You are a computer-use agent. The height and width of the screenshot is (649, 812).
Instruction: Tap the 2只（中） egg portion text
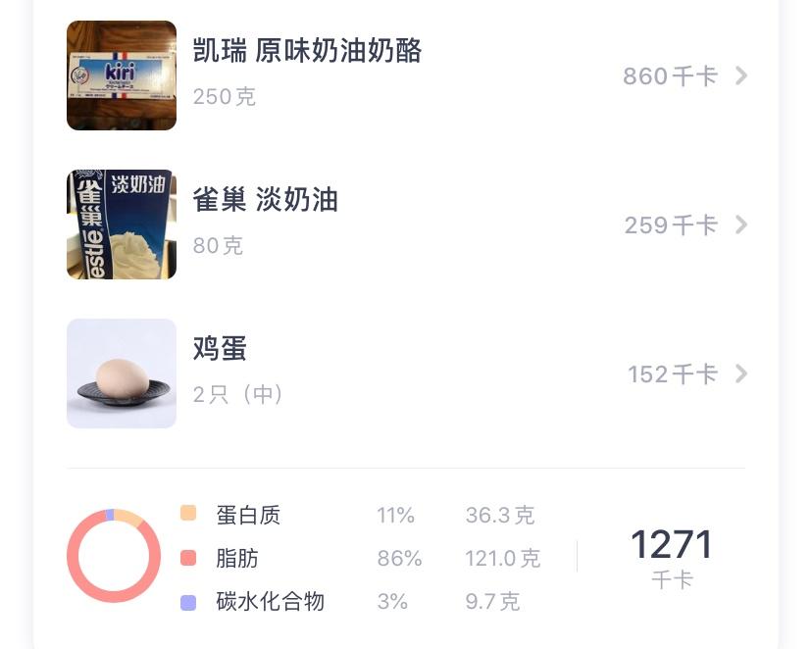point(238,395)
